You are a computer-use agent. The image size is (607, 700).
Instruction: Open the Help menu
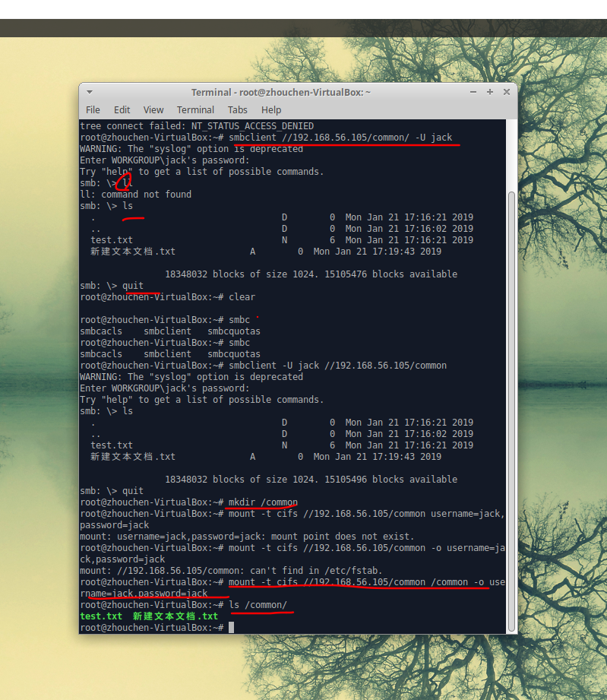coord(271,109)
